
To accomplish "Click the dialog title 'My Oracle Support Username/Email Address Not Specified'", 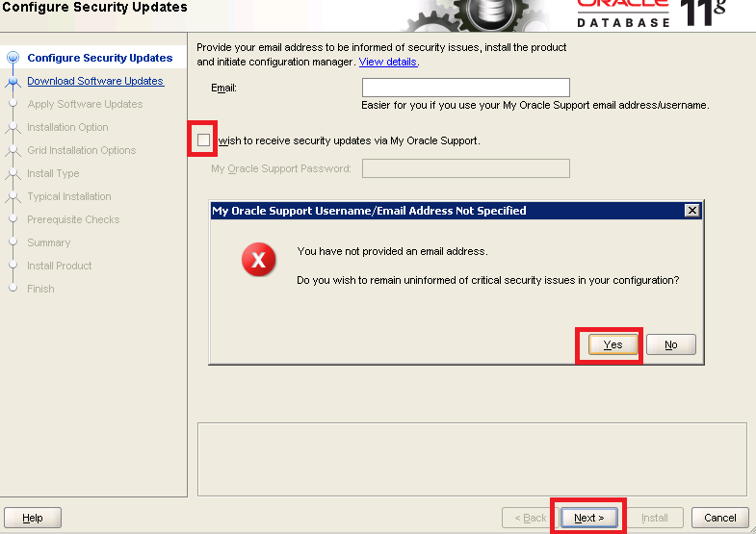I will tap(369, 211).
